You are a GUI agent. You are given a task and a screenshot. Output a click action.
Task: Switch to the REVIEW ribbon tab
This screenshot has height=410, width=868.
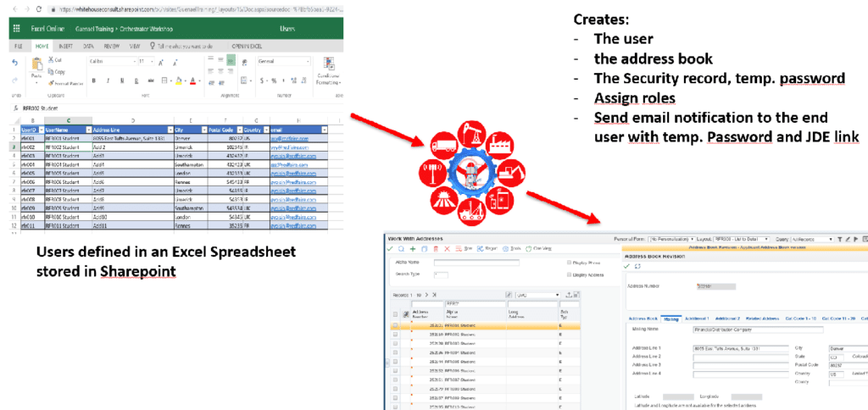click(x=112, y=47)
